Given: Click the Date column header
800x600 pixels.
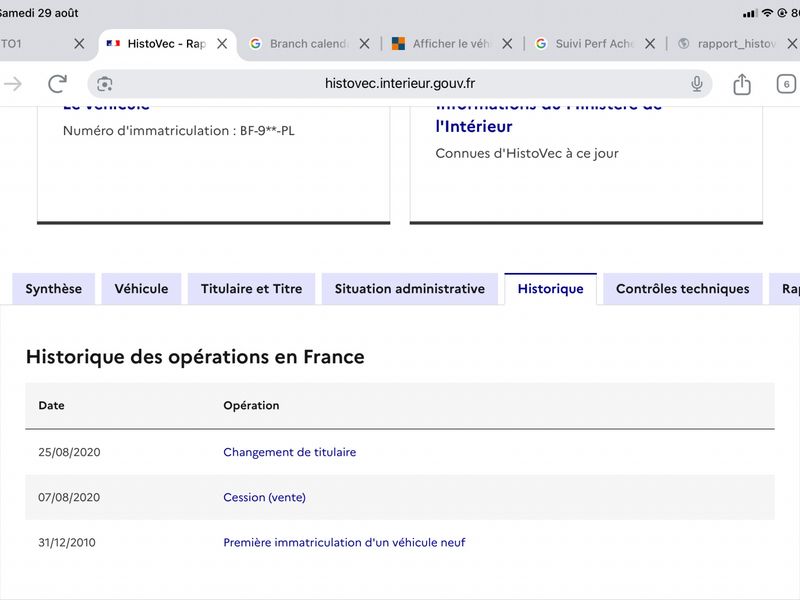Looking at the screenshot, I should 52,406.
